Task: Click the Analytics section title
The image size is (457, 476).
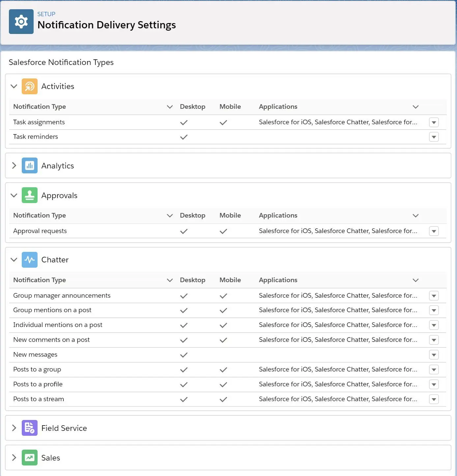Action: point(58,166)
